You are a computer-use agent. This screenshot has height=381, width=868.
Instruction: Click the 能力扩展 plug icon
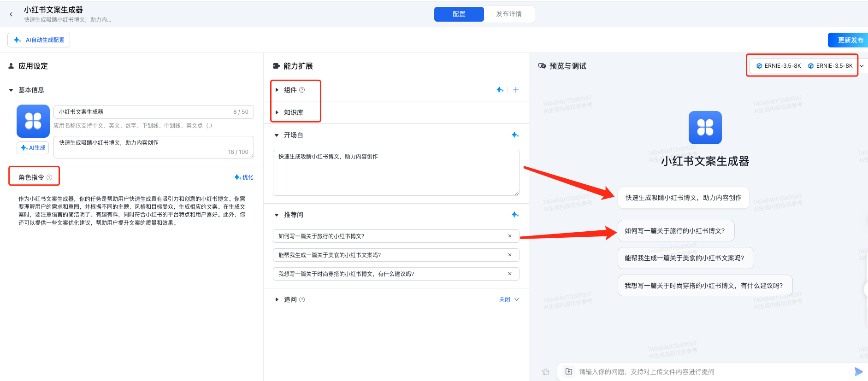tap(276, 66)
